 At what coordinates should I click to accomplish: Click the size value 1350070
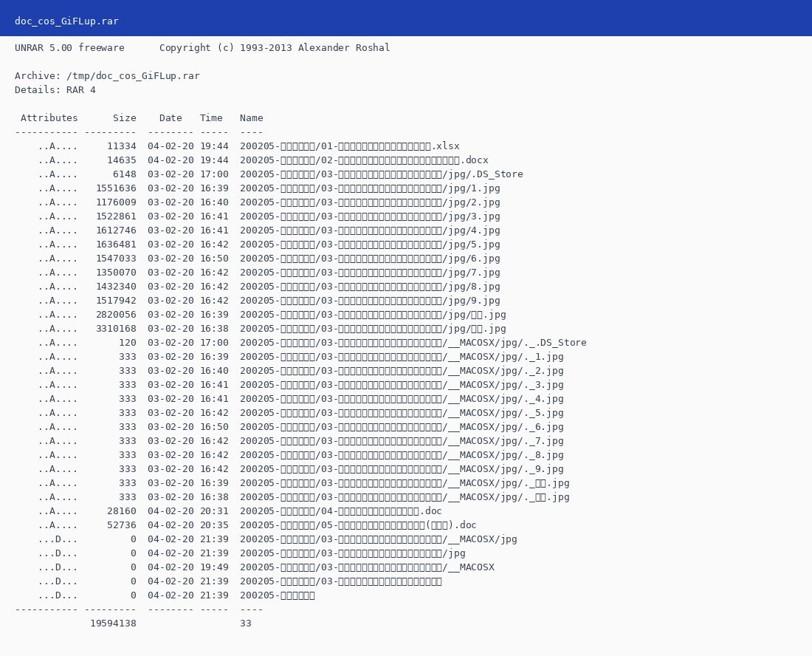tap(116, 272)
